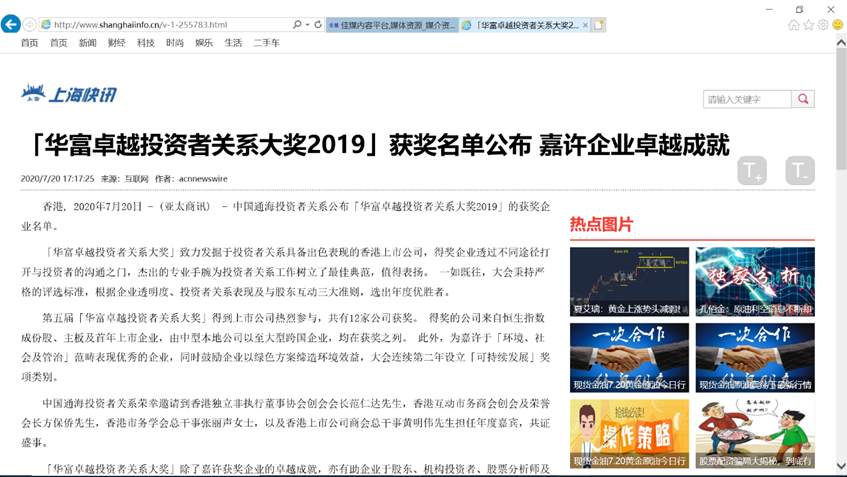
Task: Switch to the 佳媒内容平台 browser tab
Action: click(392, 25)
